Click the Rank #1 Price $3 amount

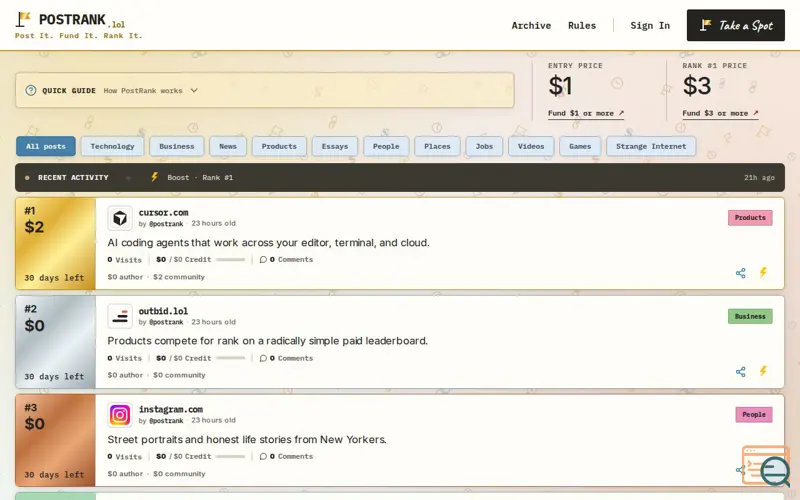(697, 86)
